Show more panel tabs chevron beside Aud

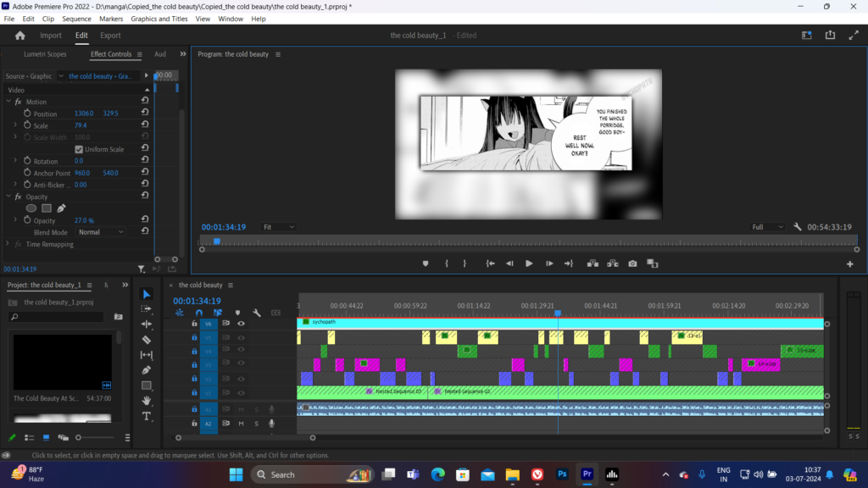[183, 54]
